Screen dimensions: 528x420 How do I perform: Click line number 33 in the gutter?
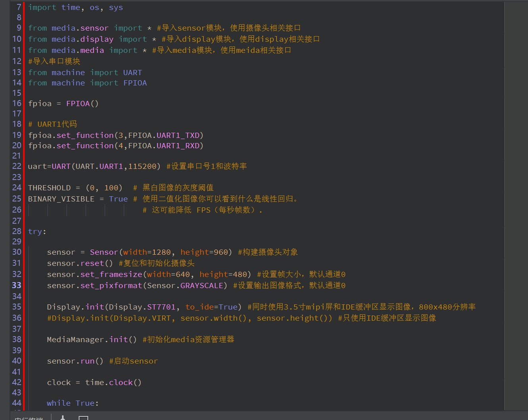click(x=17, y=285)
